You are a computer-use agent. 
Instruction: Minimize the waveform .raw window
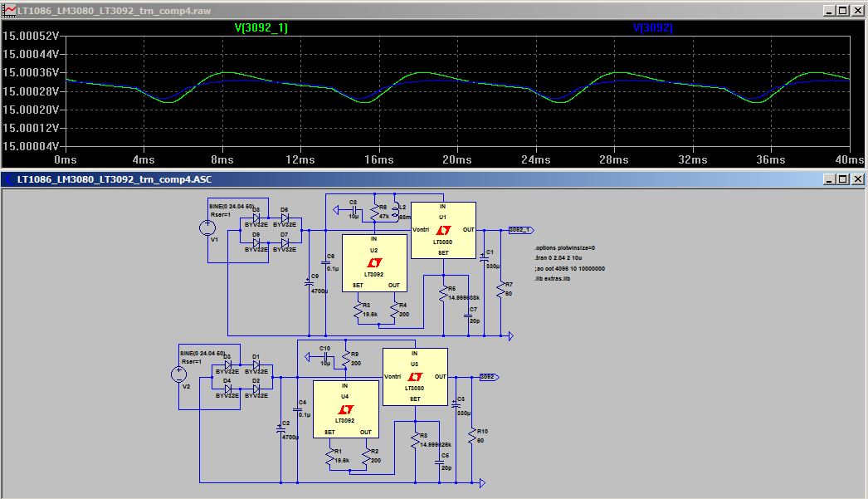point(829,11)
